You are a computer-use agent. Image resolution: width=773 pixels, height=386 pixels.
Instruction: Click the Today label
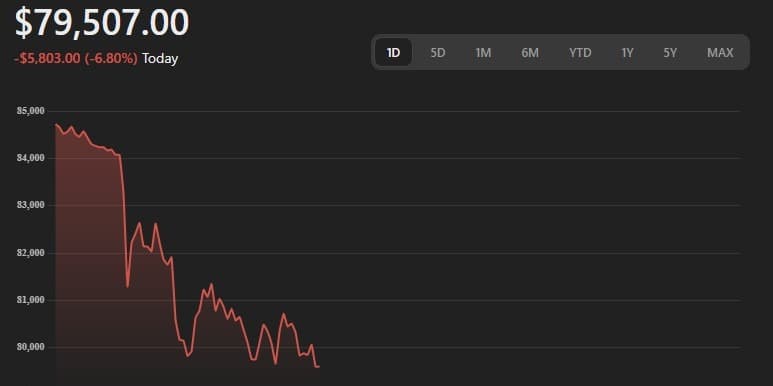pos(160,59)
